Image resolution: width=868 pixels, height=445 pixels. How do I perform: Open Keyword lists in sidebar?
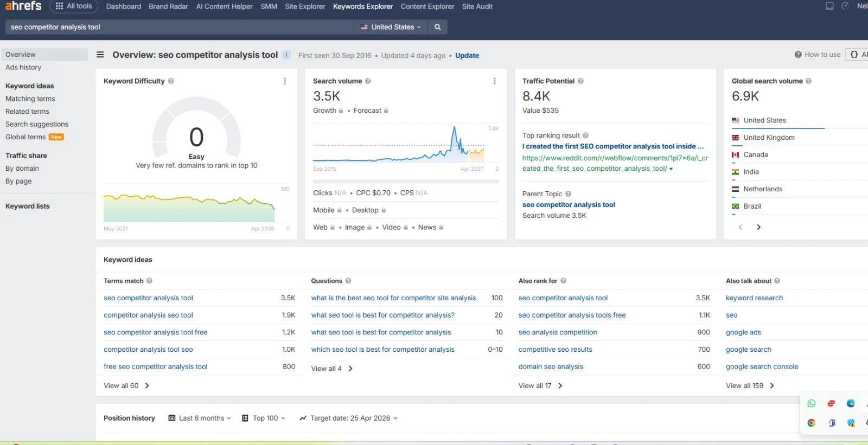(28, 206)
